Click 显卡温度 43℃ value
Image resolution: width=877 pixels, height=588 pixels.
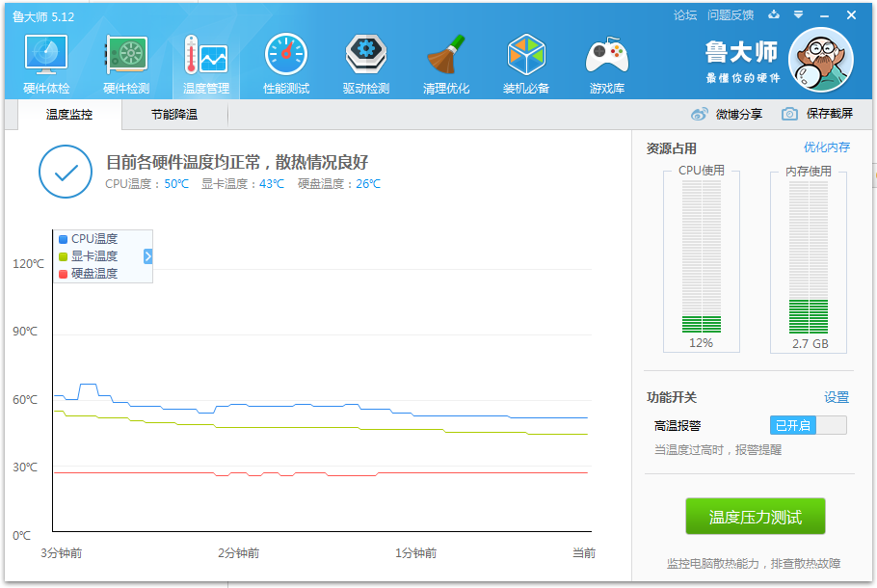tap(272, 184)
